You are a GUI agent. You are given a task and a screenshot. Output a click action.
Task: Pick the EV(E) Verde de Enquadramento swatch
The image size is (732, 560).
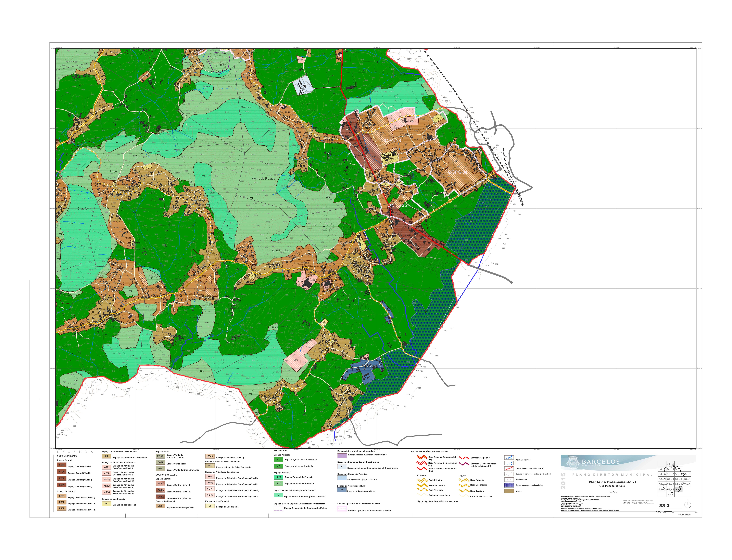tap(161, 468)
